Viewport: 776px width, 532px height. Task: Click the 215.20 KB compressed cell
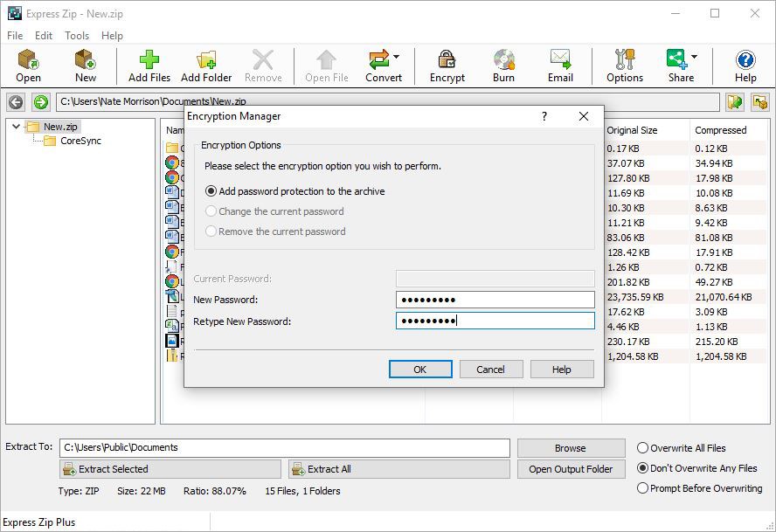pyautogui.click(x=716, y=342)
